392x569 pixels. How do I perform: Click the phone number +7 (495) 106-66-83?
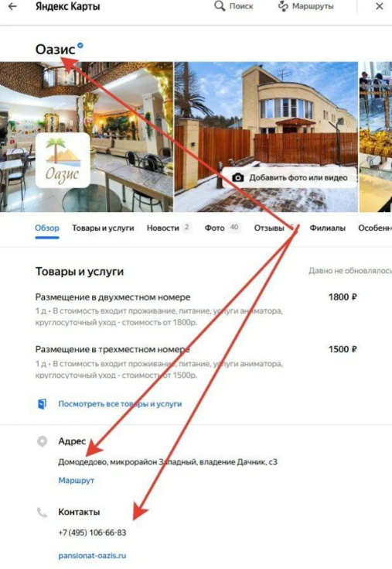(92, 533)
